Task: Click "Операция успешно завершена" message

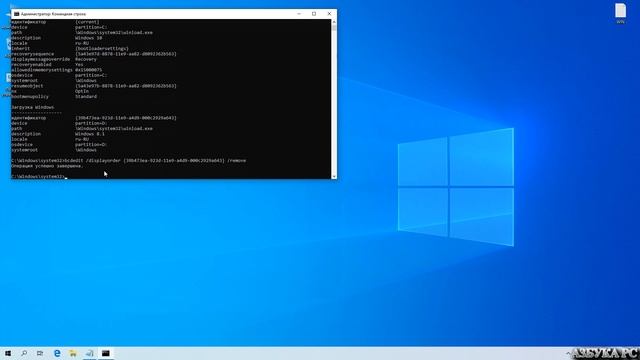Action: pos(47,166)
